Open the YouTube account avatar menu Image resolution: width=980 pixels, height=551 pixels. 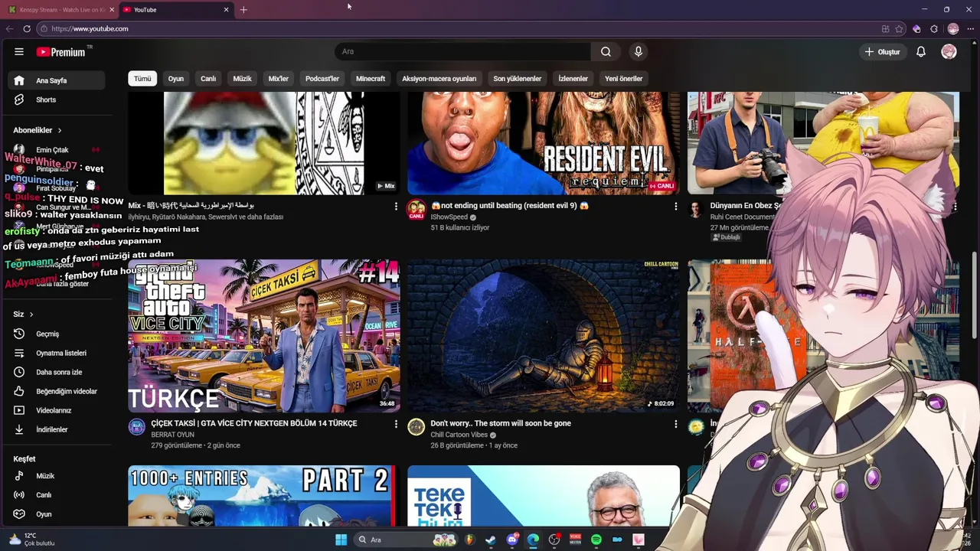click(949, 52)
